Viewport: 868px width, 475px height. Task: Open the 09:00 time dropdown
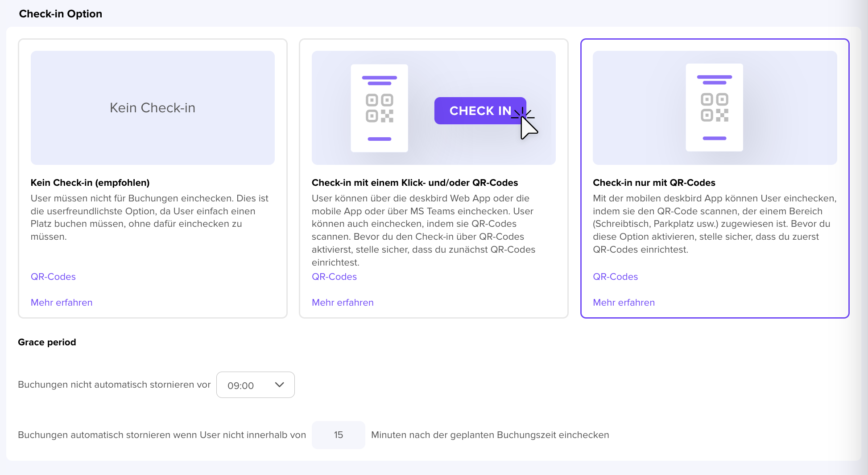point(256,385)
